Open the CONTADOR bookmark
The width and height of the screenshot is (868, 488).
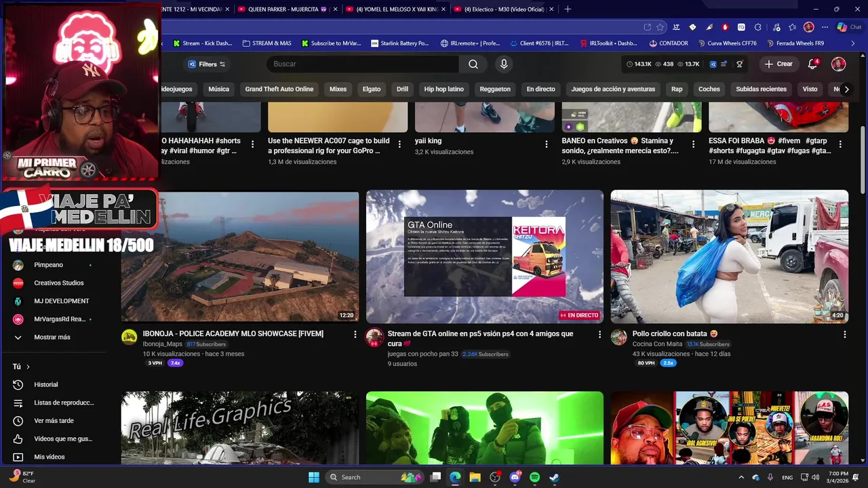point(669,43)
